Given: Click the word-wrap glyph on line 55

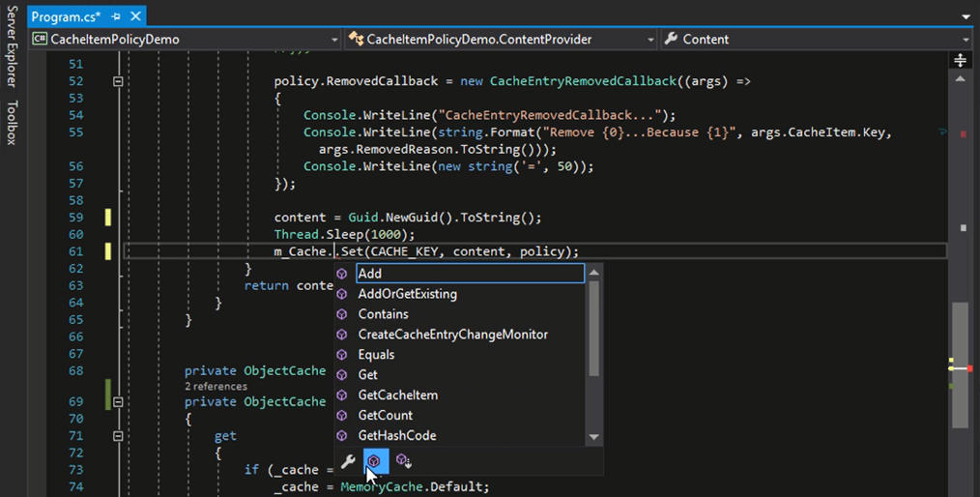Looking at the screenshot, I should click(x=942, y=132).
